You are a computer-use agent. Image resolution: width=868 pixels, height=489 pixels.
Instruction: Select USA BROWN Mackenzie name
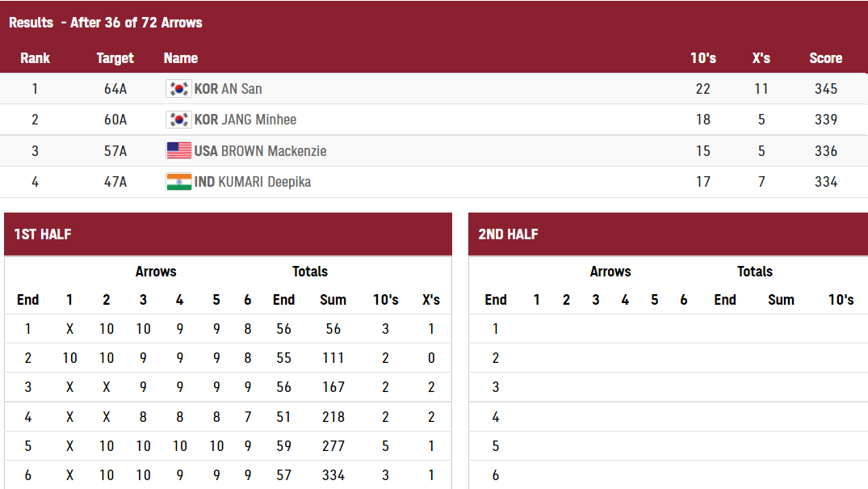(260, 151)
